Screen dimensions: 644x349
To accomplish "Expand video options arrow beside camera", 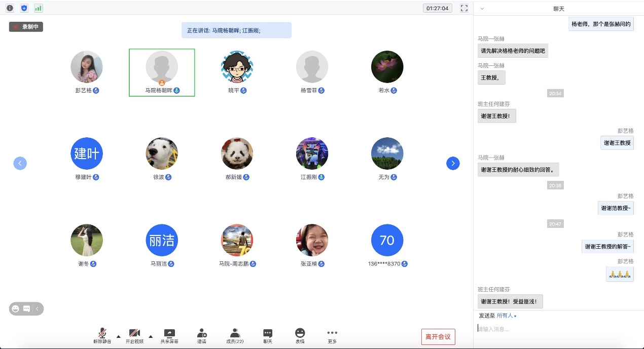I will [x=151, y=336].
